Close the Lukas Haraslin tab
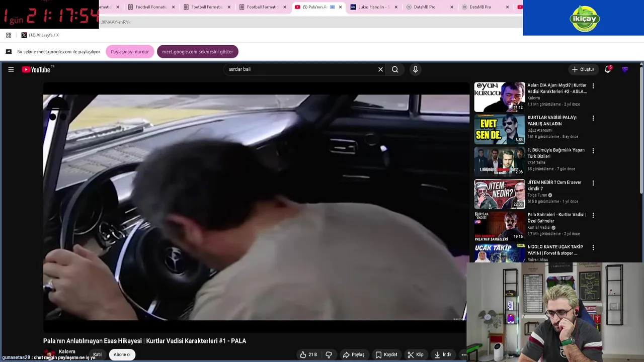This screenshot has height=362, width=644. (396, 7)
